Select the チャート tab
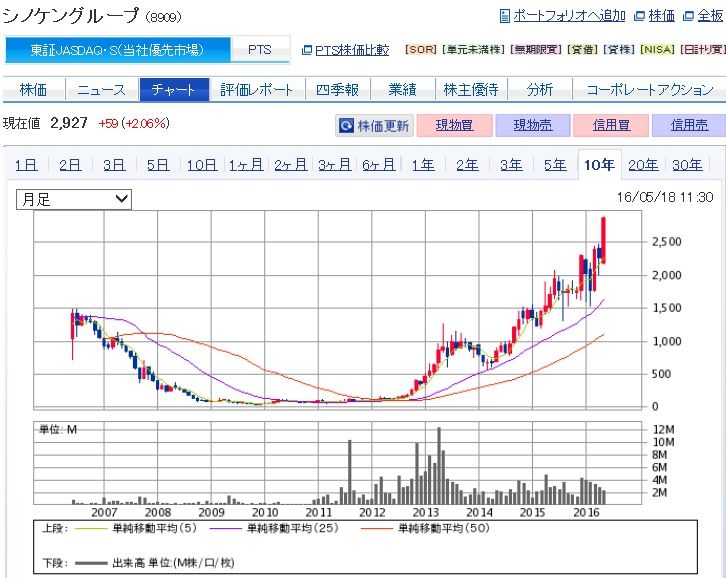 click(x=174, y=89)
